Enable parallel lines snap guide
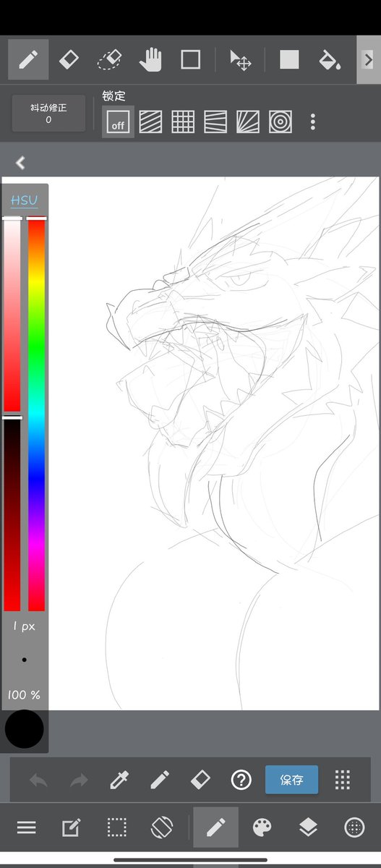Image resolution: width=381 pixels, height=868 pixels. pos(150,122)
